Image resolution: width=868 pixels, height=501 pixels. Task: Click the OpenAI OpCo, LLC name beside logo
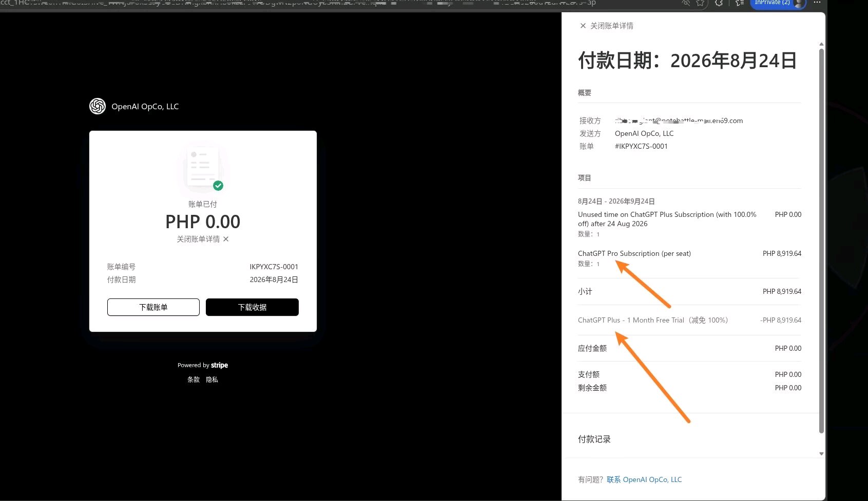tap(145, 106)
